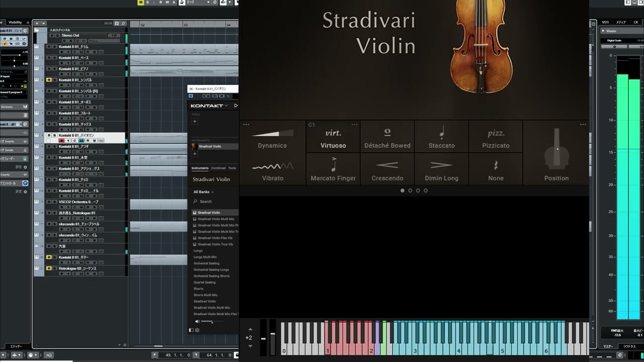
Task: Click the Kontakt help question icon
Action: pyautogui.click(x=197, y=330)
